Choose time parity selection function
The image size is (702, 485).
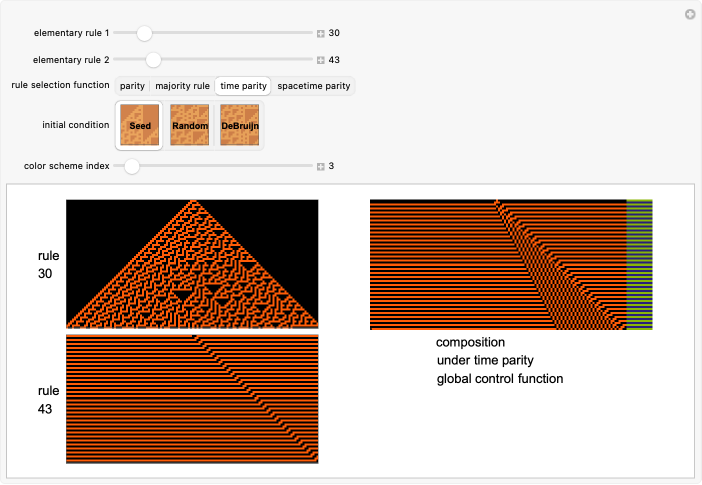point(243,86)
